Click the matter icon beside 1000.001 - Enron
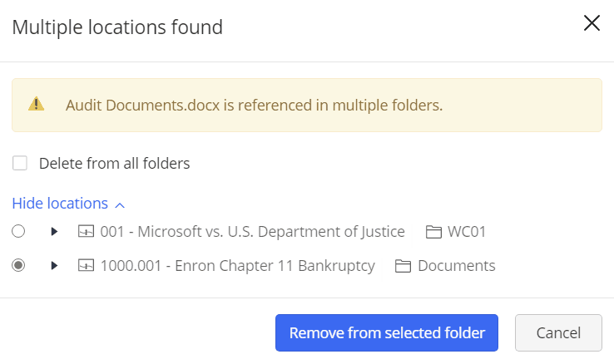The image size is (614, 364). tap(87, 266)
